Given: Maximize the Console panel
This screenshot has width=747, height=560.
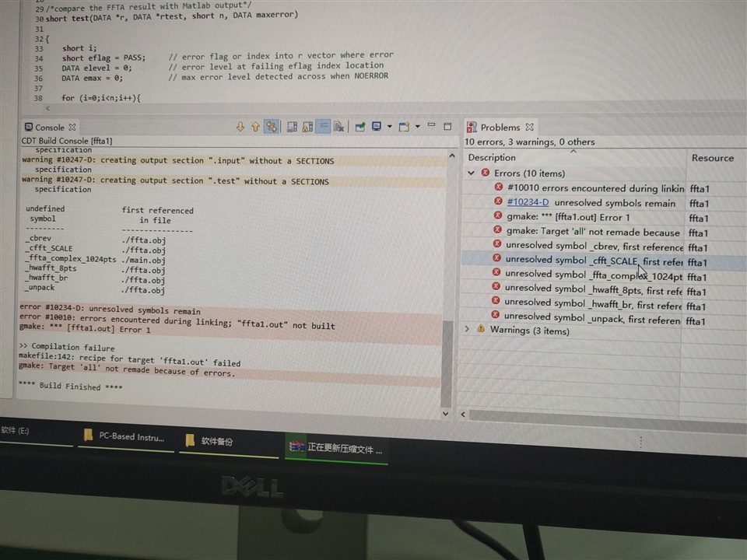Looking at the screenshot, I should tap(447, 126).
